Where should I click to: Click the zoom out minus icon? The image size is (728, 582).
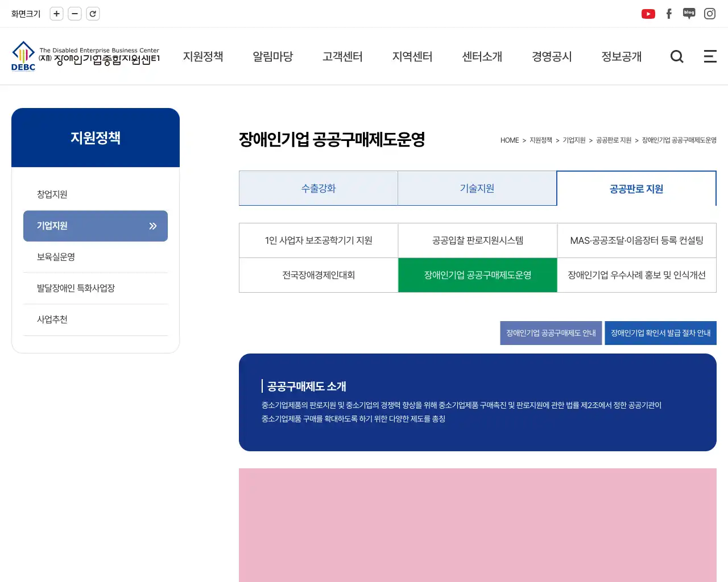[75, 14]
